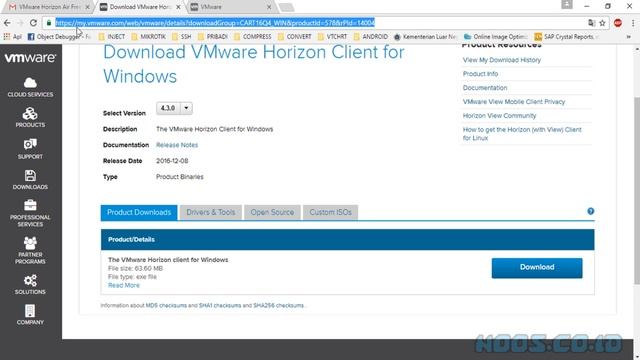Open Horizon View Community link

tap(499, 116)
